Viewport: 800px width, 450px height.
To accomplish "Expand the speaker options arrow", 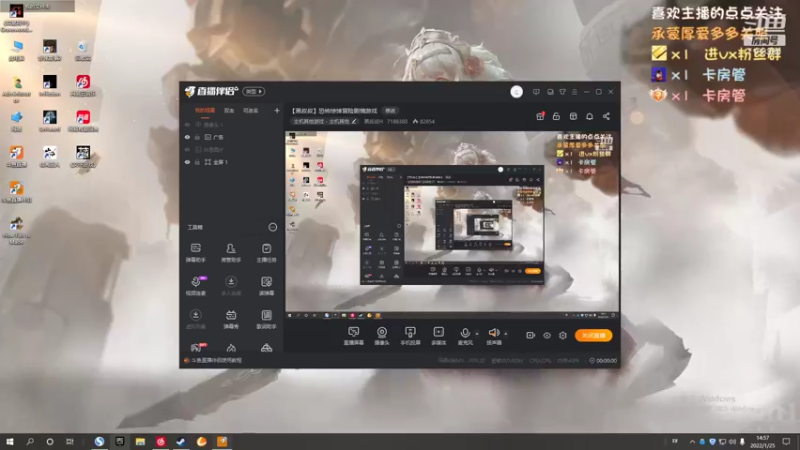I will click(506, 334).
